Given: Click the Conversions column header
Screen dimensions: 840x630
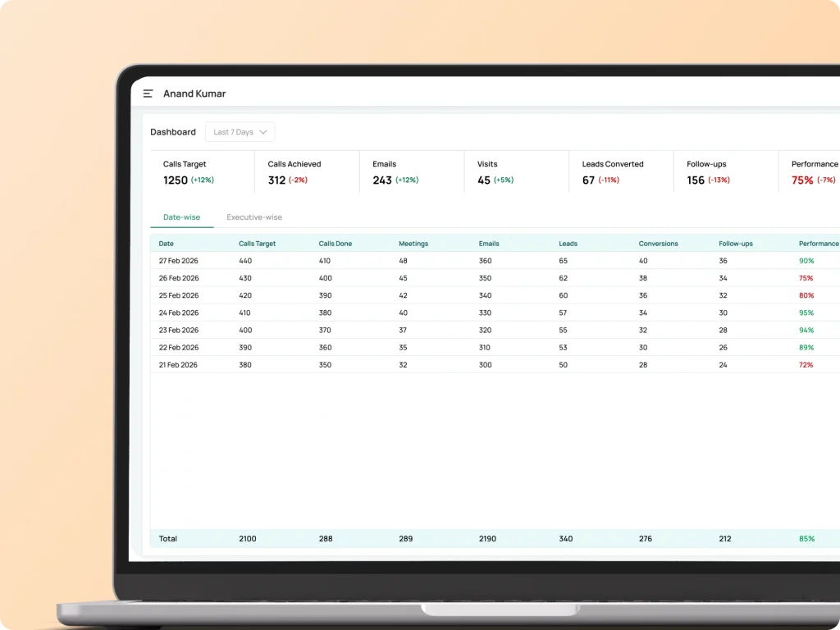Looking at the screenshot, I should tap(659, 243).
